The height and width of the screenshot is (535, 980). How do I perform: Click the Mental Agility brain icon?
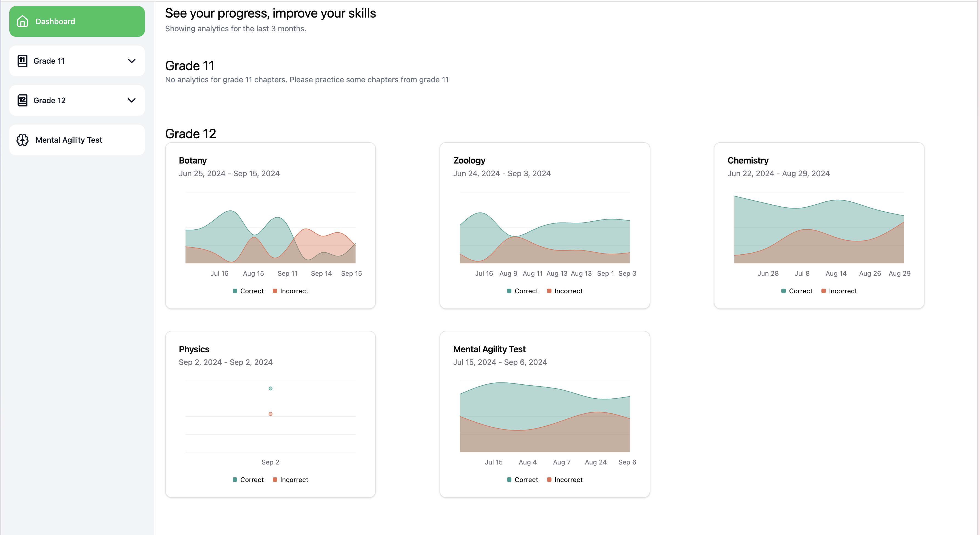(x=22, y=140)
